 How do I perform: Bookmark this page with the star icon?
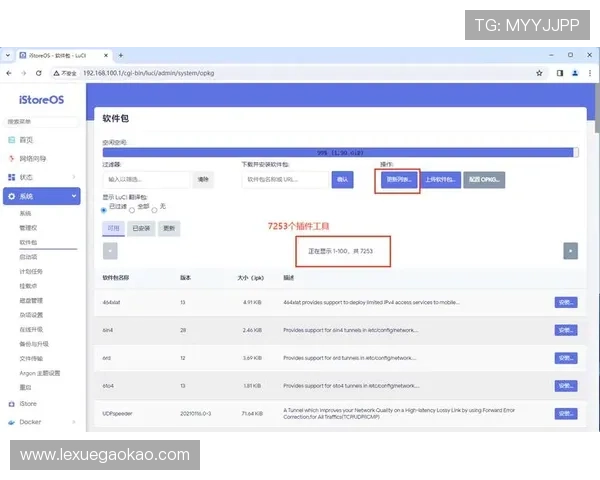(x=540, y=73)
